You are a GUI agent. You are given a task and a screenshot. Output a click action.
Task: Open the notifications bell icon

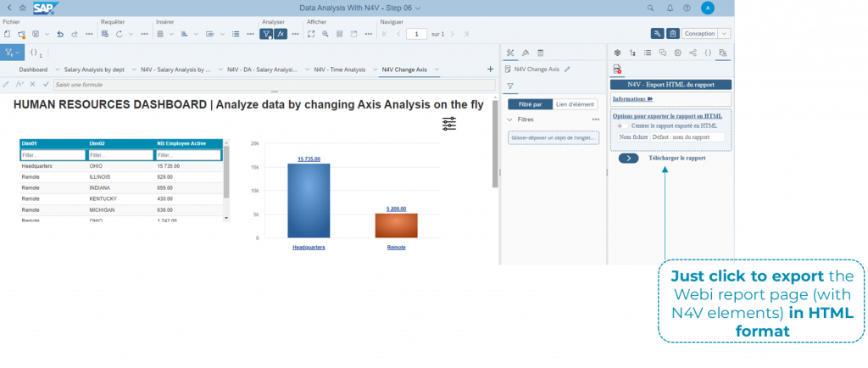[668, 8]
